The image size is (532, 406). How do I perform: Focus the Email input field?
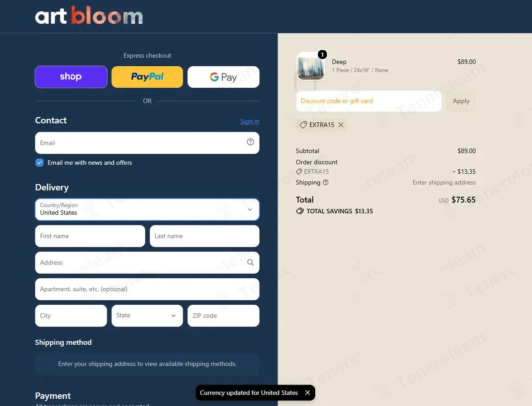click(x=147, y=143)
